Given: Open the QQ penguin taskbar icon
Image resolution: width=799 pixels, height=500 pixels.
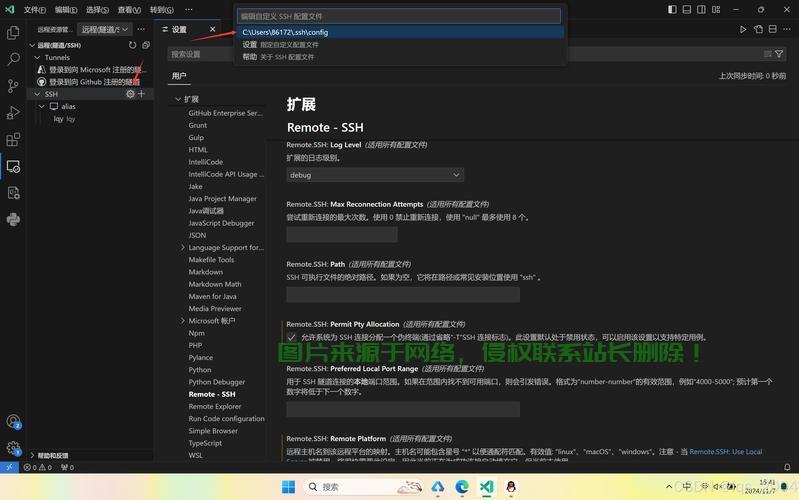Looking at the screenshot, I should pos(511,487).
